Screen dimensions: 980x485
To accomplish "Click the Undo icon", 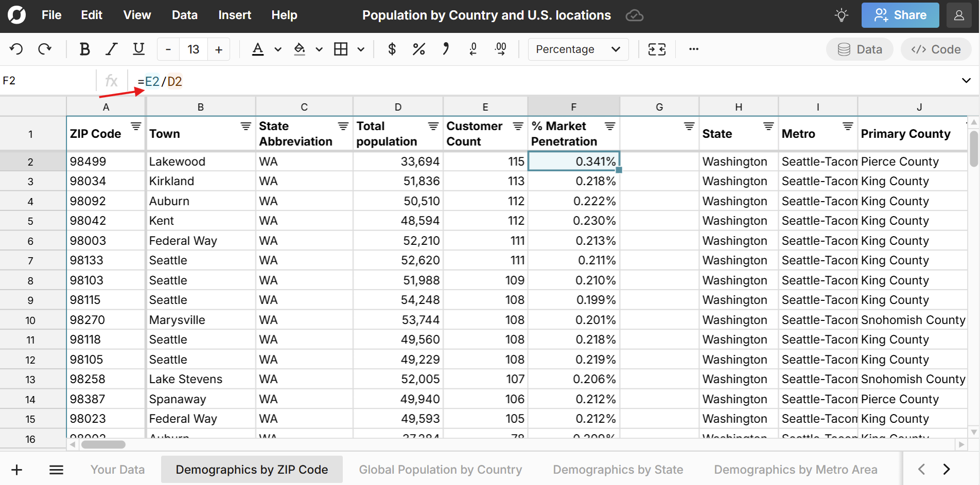I will 16,49.
